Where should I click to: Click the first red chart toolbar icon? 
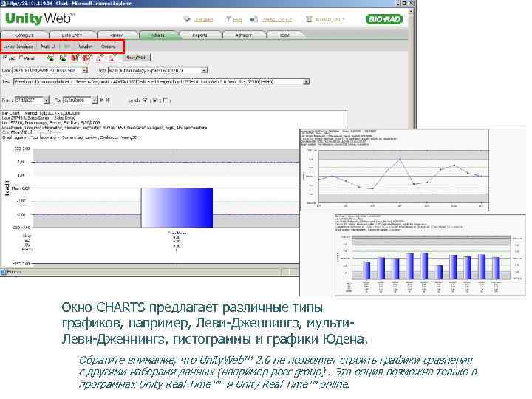tap(75, 58)
